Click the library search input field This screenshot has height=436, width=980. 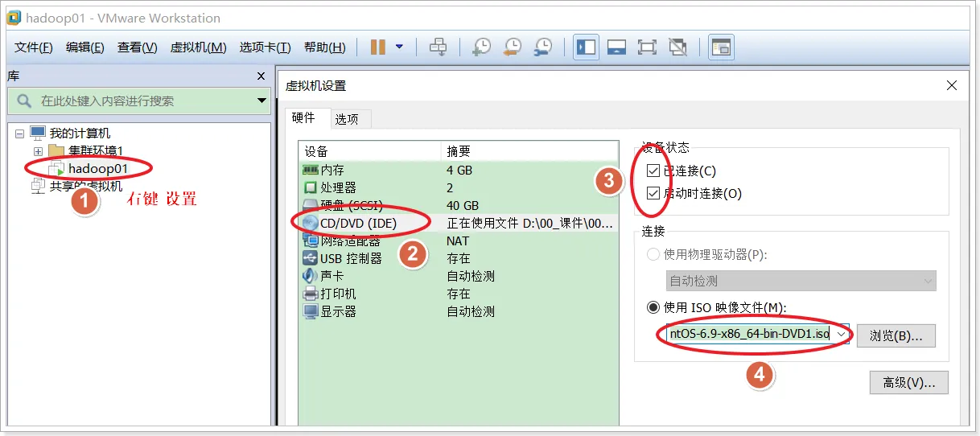point(138,101)
